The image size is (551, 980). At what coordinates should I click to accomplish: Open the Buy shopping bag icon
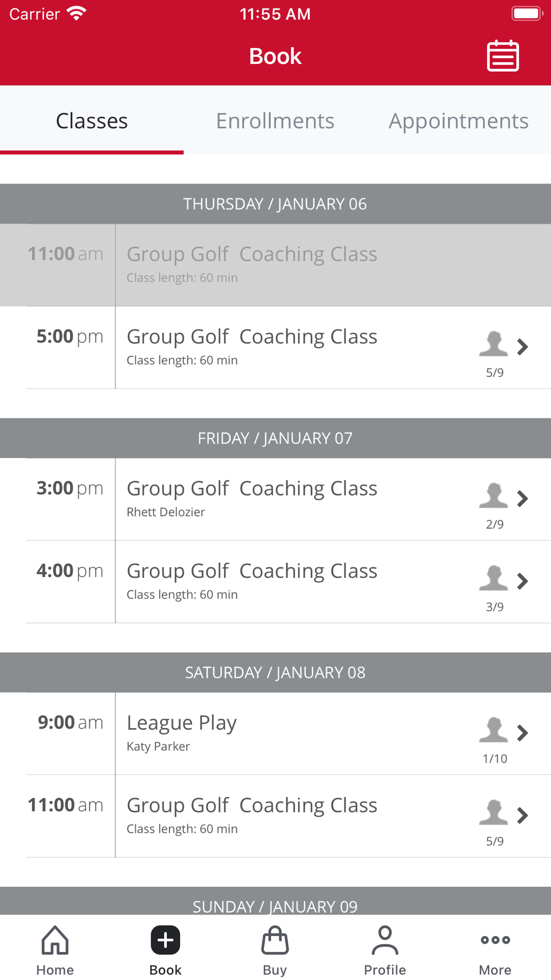(275, 940)
